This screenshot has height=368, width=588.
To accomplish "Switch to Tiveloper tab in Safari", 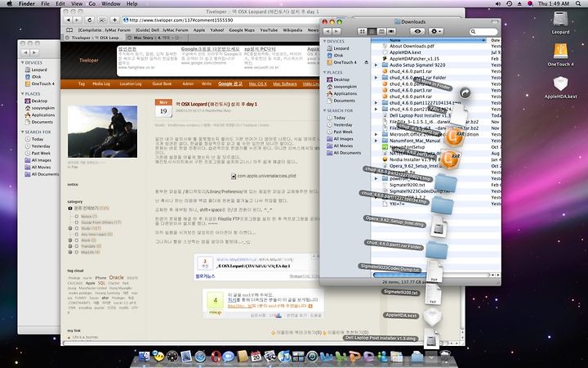I will pos(93,38).
